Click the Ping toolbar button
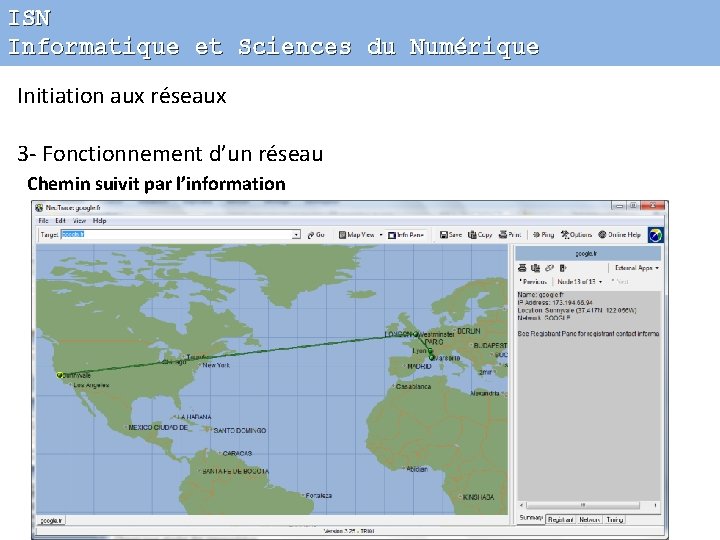Screen dimensions: 720x540 [543, 235]
